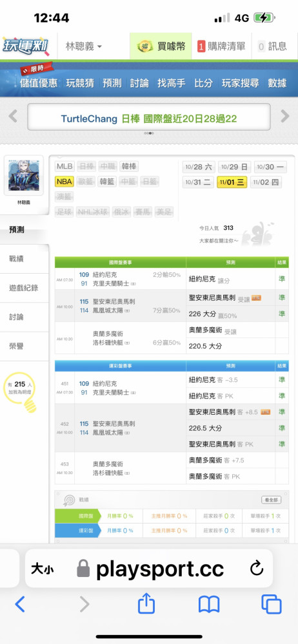Image resolution: width=298 pixels, height=644 pixels.
Task: Open the 玩競猜 menu item
Action: pyautogui.click(x=80, y=83)
